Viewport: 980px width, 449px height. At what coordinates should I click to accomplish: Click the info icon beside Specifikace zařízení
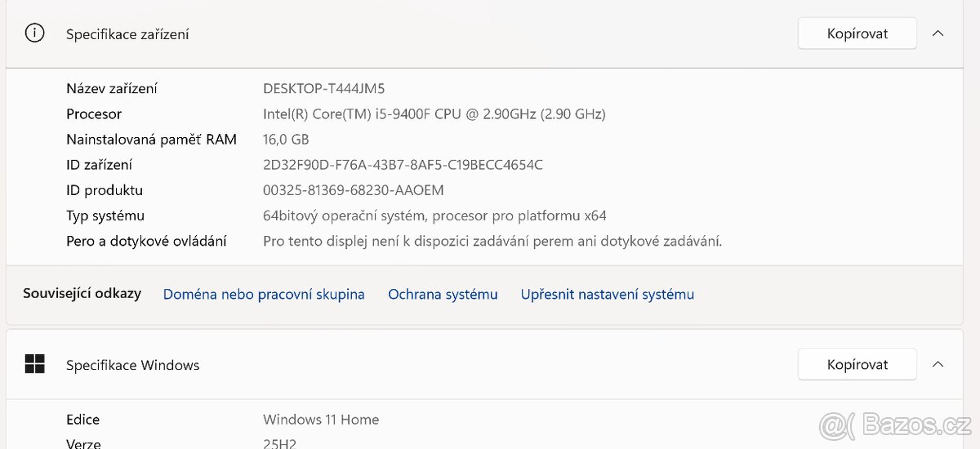pos(34,33)
